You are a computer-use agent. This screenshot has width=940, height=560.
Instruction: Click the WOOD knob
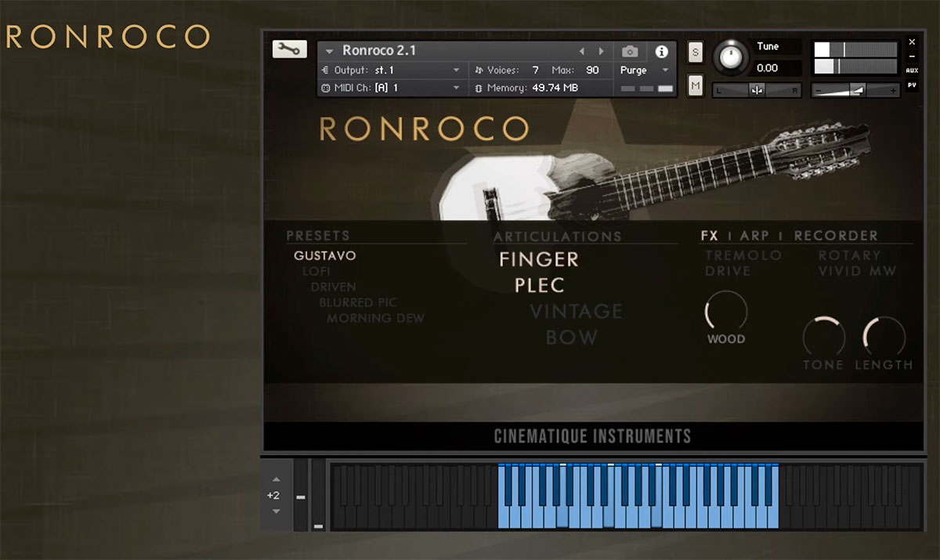(726, 311)
